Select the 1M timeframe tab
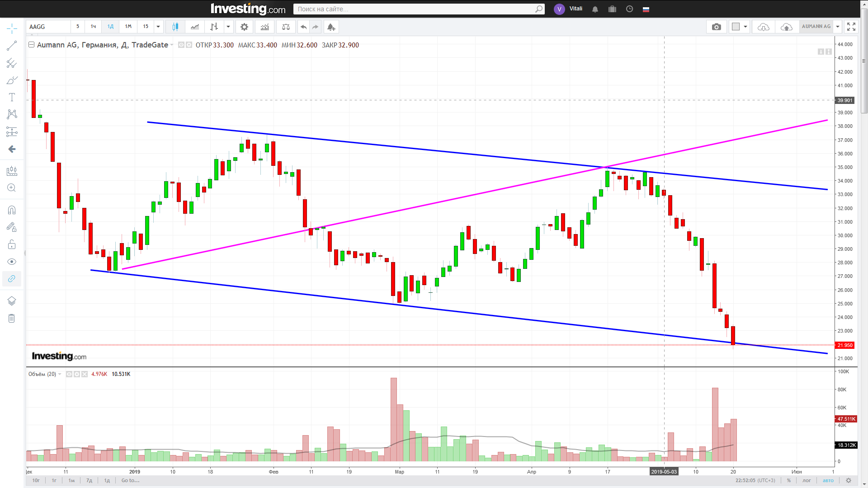868x488 pixels. 128,27
